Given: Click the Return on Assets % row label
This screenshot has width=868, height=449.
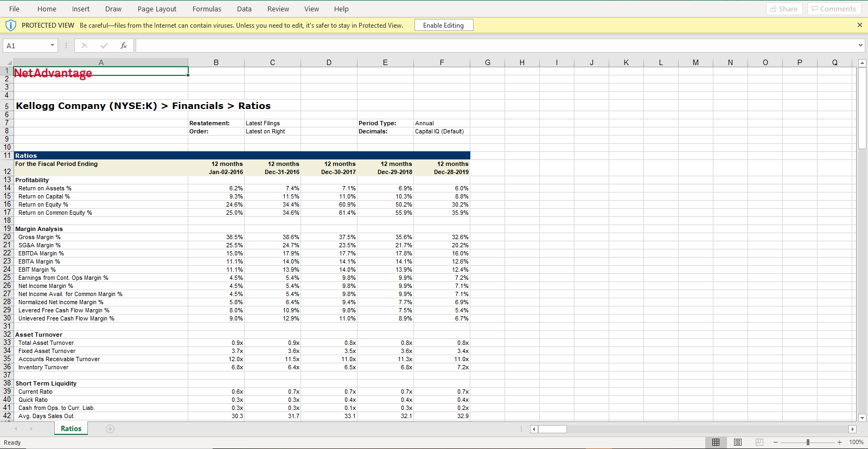Looking at the screenshot, I should (x=45, y=188).
